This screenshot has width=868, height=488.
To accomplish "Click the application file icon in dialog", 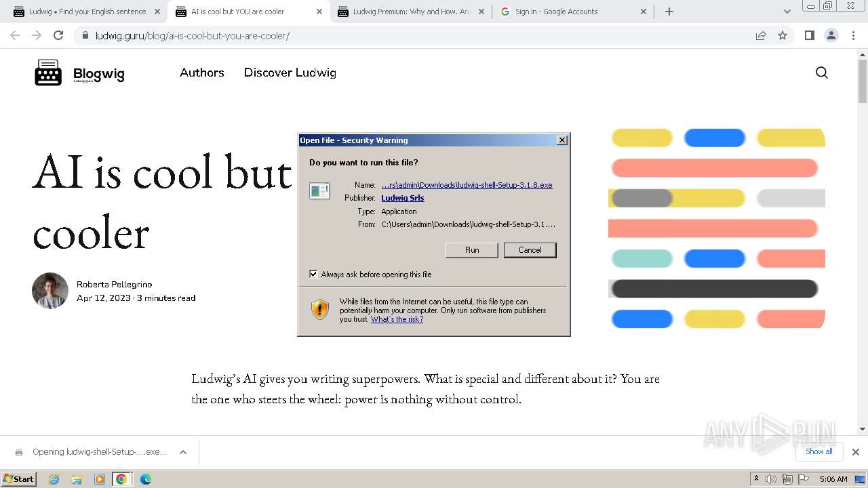I will click(319, 191).
